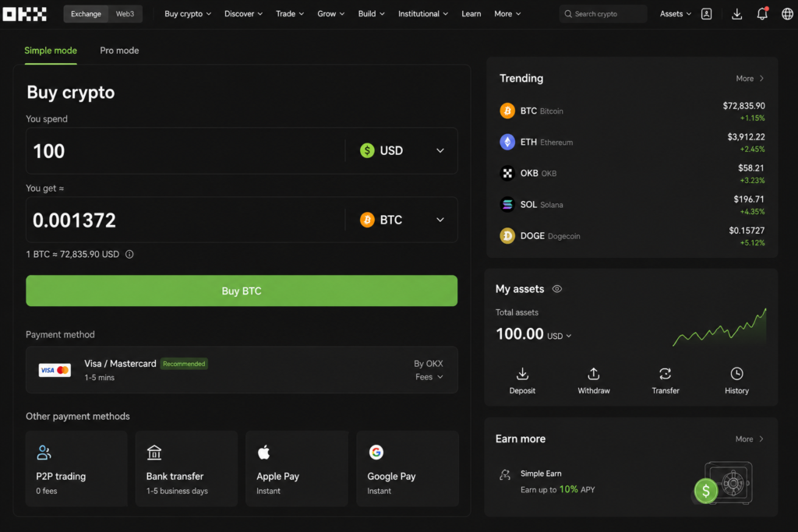Click the $0.15727 DOGE price
Viewport: 798px width, 532px height.
coord(747,231)
